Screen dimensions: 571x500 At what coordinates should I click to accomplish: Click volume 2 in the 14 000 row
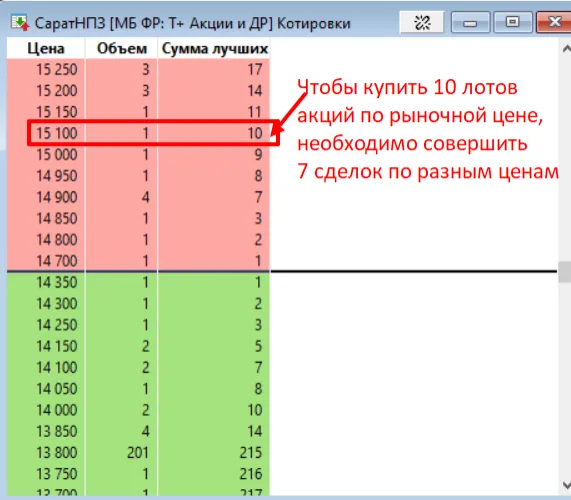click(146, 410)
